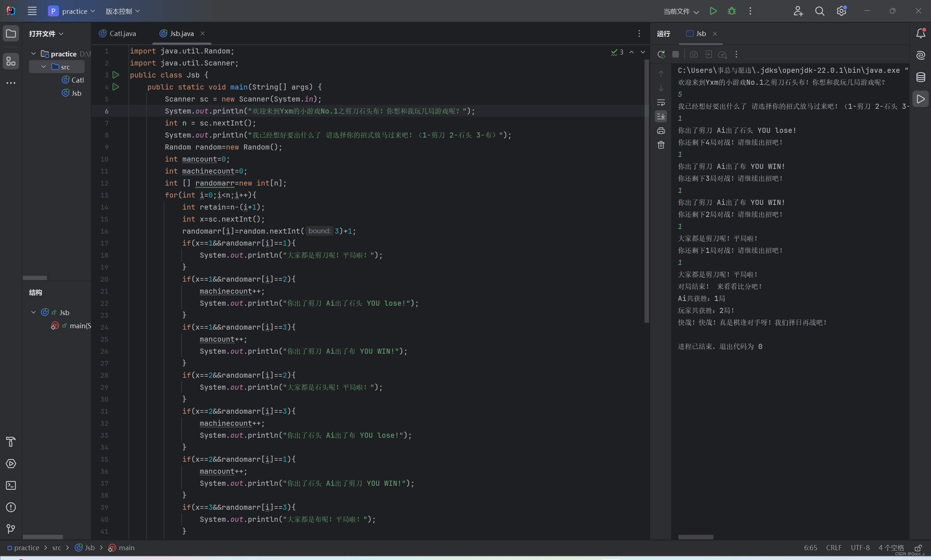Close the Jsb run tab
Image resolution: width=931 pixels, height=560 pixels.
(x=715, y=33)
